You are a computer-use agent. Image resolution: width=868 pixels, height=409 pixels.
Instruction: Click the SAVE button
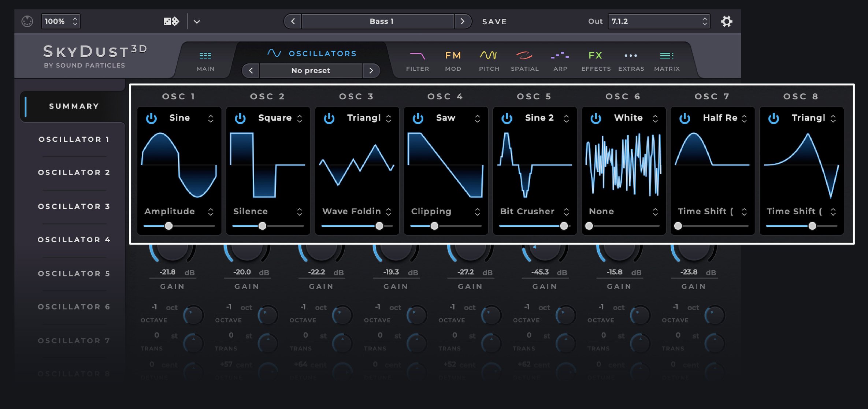tap(494, 21)
